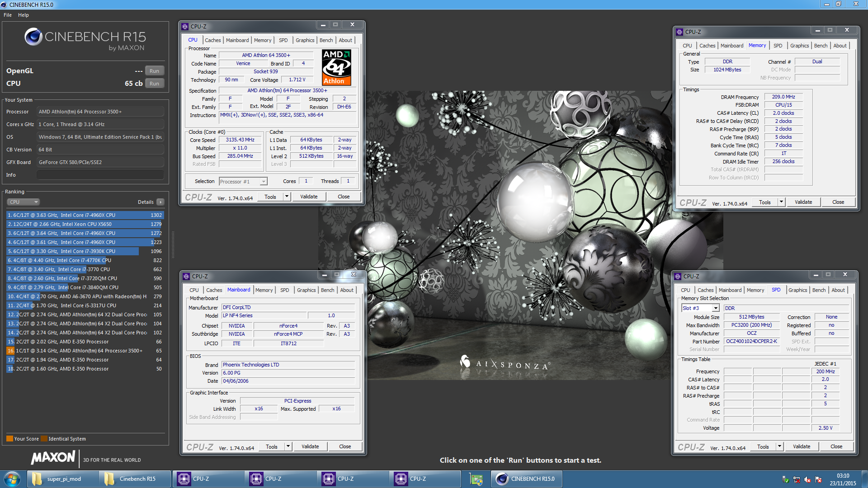
Task: Click Validate in the CPU tab CPU-Z window
Action: [309, 197]
